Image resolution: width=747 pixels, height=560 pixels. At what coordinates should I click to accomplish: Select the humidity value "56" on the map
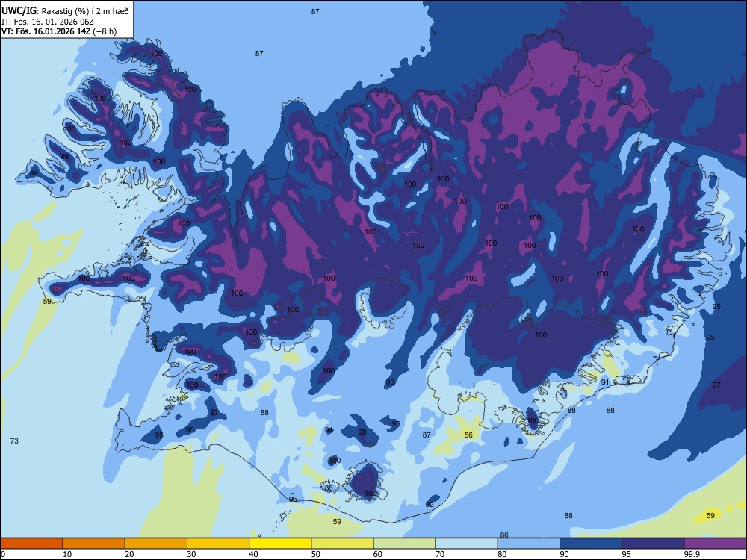pos(468,435)
